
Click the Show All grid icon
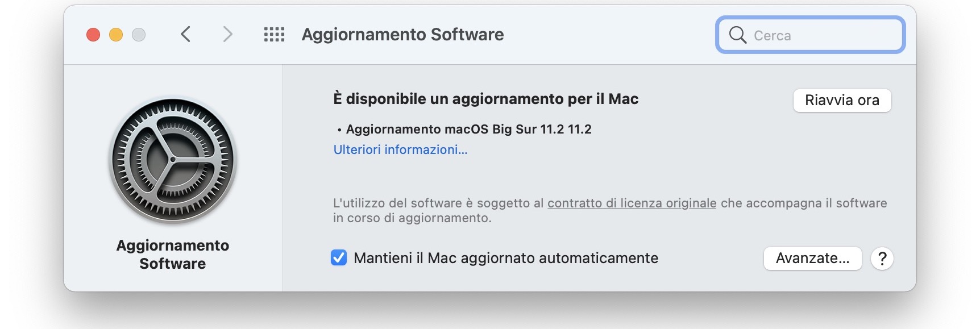275,35
